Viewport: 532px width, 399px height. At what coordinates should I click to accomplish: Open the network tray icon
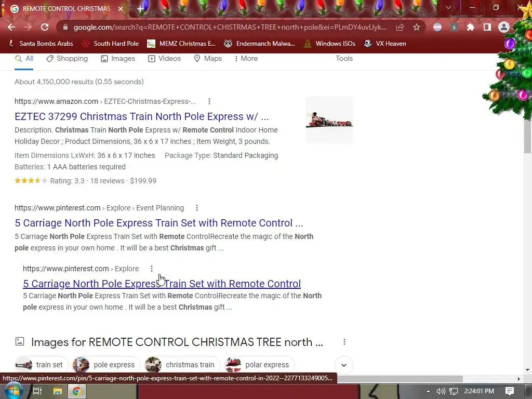click(454, 391)
